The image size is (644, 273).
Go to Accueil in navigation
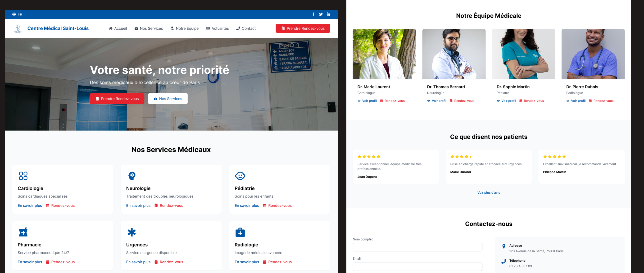pos(118,28)
